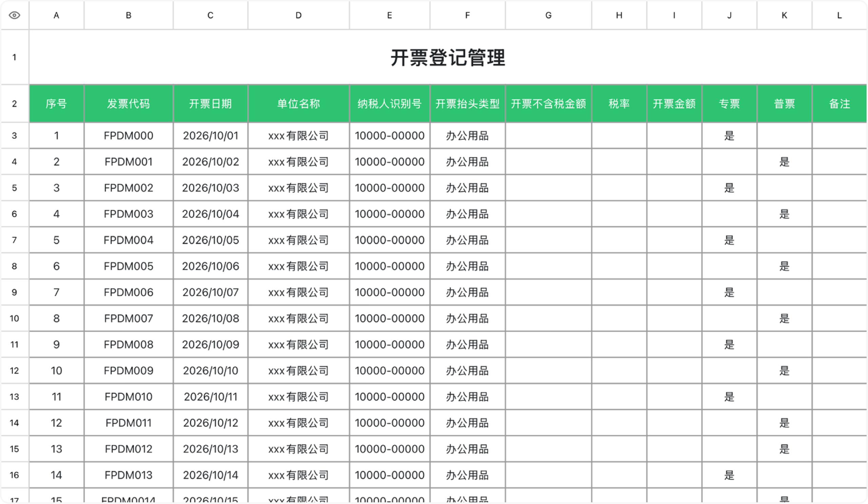Screen dimensions: 868x504
Task: Click the 开票抬头类型 header cell
Action: tap(468, 104)
